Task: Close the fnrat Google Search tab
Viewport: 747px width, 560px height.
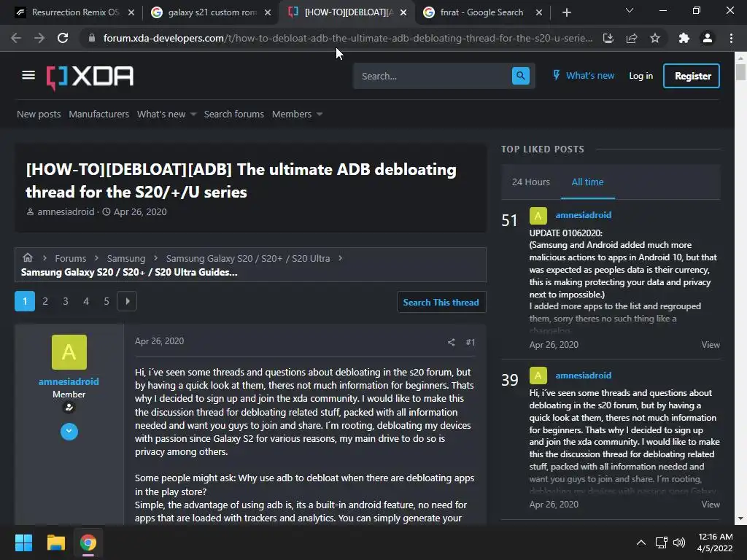Action: pos(539,12)
